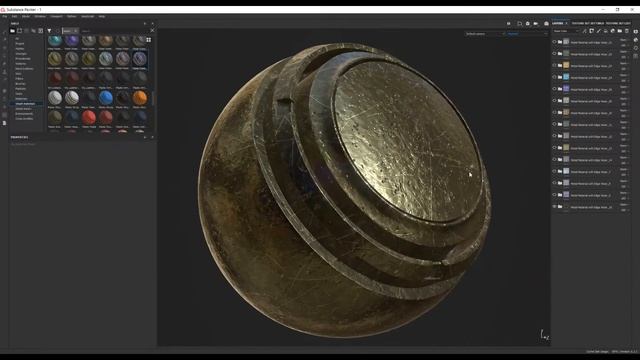Open the Base Color channel dropdown
This screenshot has width=640, height=360.
click(x=566, y=31)
